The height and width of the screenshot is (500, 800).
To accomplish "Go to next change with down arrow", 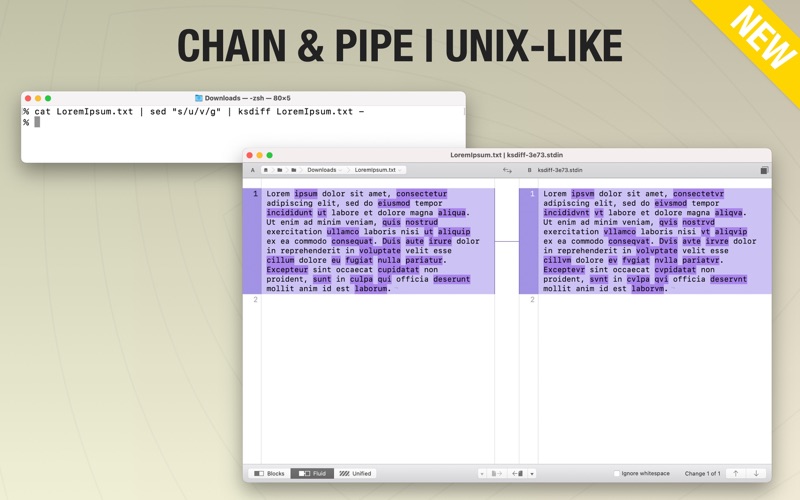I will pyautogui.click(x=756, y=473).
